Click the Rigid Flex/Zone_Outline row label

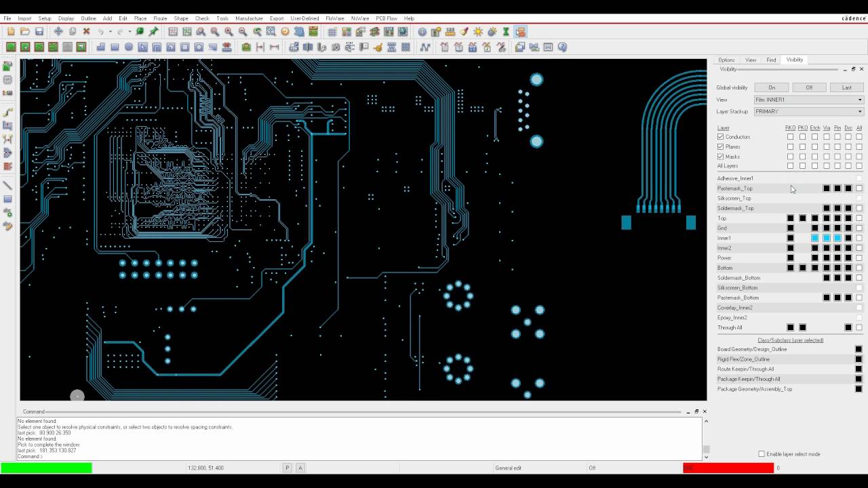click(743, 359)
